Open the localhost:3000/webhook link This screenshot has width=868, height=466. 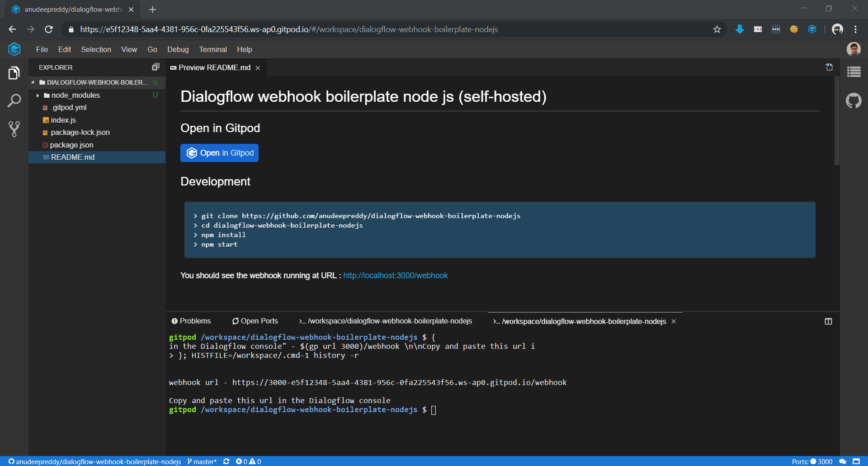point(396,276)
